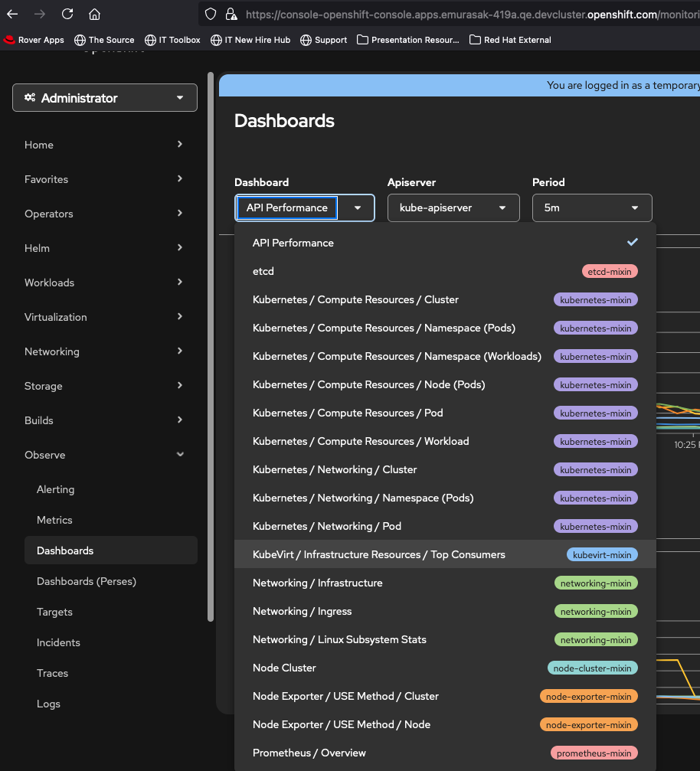Open the Apiserver kube-apiserver dropdown
The height and width of the screenshot is (771, 700).
(x=453, y=207)
